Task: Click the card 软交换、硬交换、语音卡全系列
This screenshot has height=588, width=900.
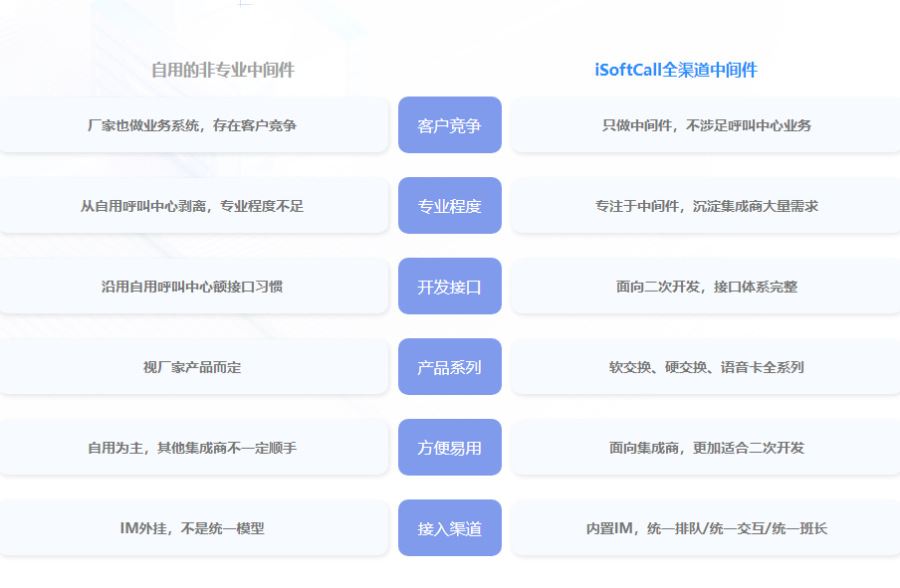Action: (706, 366)
